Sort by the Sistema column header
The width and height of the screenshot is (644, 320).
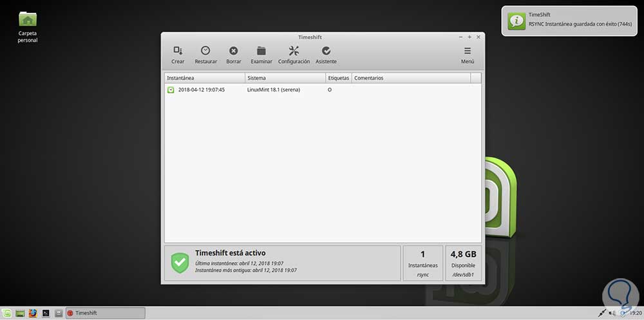coord(285,78)
